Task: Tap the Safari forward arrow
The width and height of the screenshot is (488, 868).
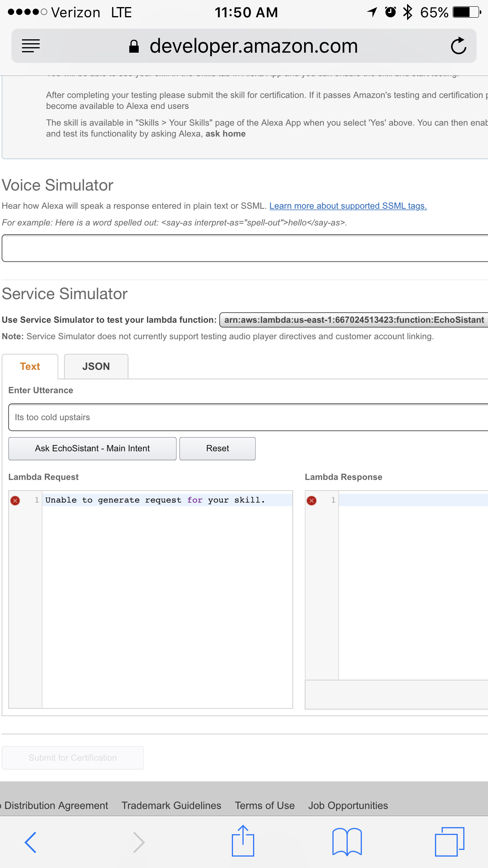Action: [139, 842]
